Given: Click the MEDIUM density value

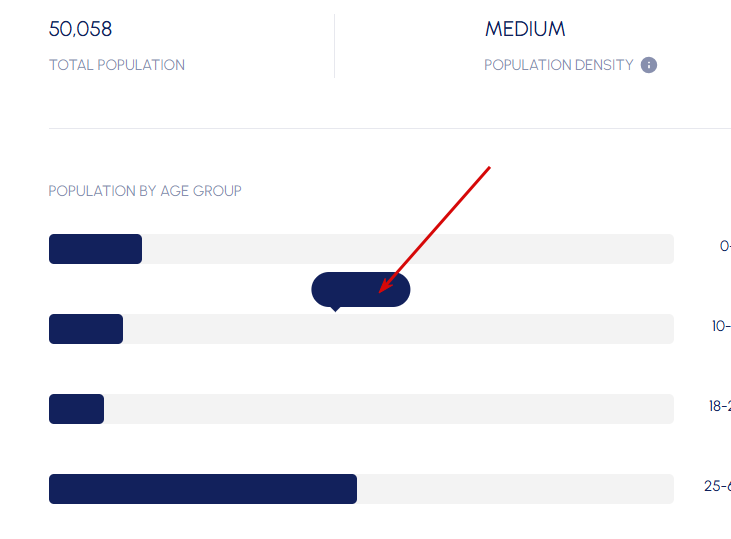Looking at the screenshot, I should (525, 29).
